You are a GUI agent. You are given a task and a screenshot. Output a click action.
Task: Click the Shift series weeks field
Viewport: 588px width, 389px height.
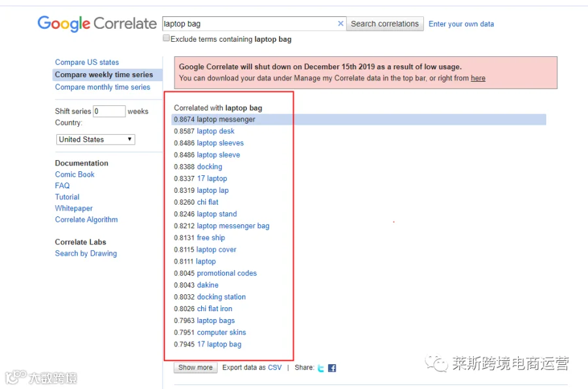[109, 111]
